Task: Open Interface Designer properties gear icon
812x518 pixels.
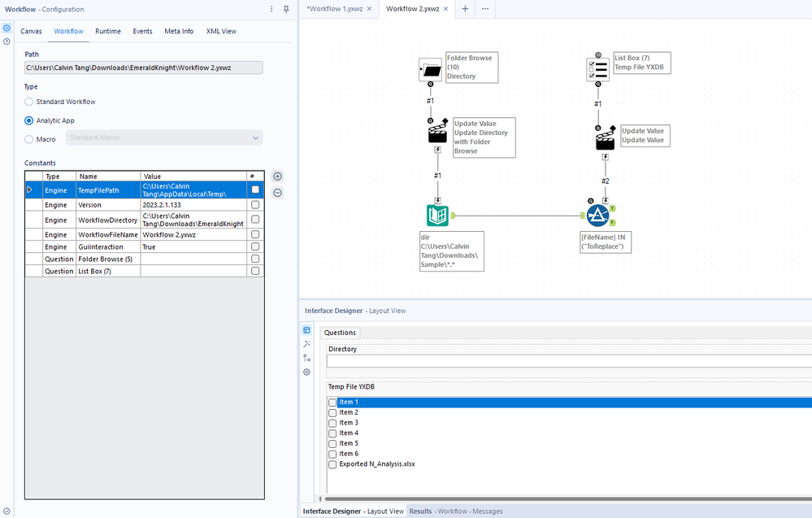Action: click(x=306, y=372)
